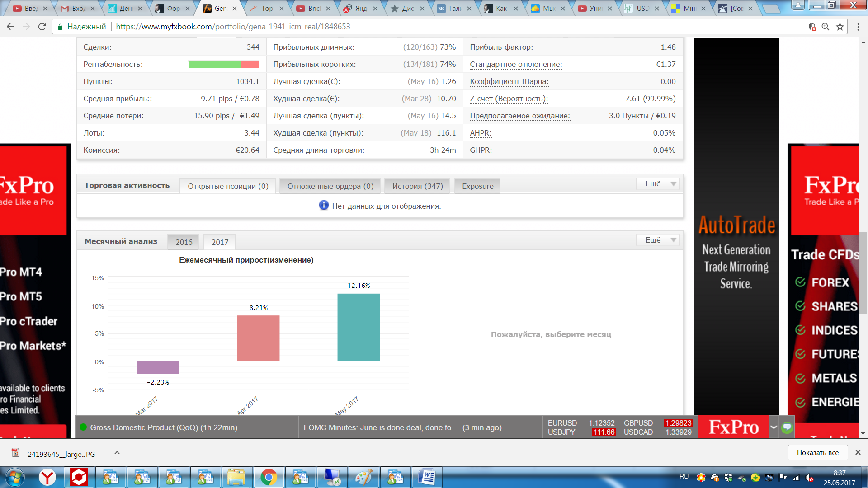Click the JPG file icon in downloads bar
Screen dimensions: 868x488
pyautogui.click(x=15, y=453)
